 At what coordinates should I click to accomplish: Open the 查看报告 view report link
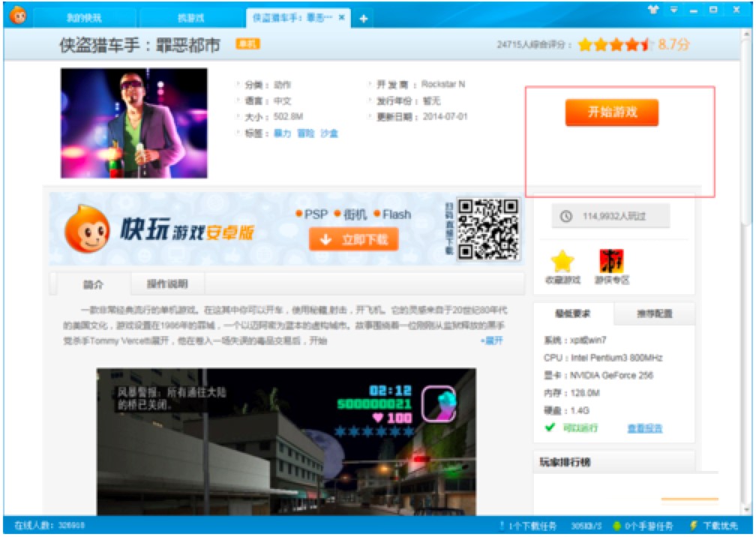[644, 428]
